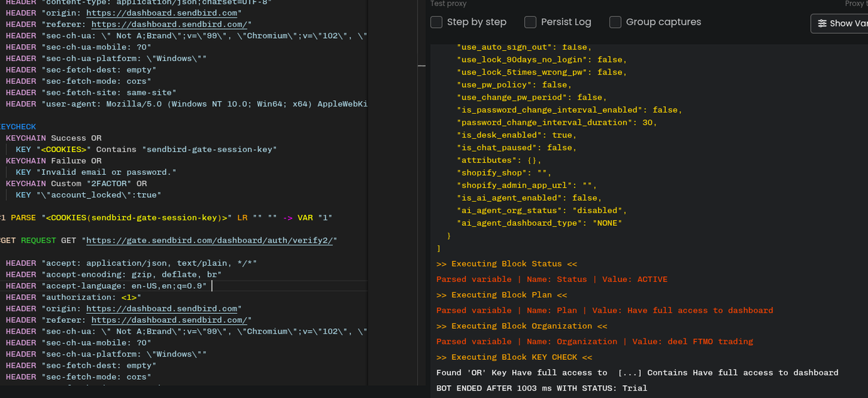Select the 'KEYCHAIN Failure OR' line
Screen dimensions: 868x398
(54, 161)
